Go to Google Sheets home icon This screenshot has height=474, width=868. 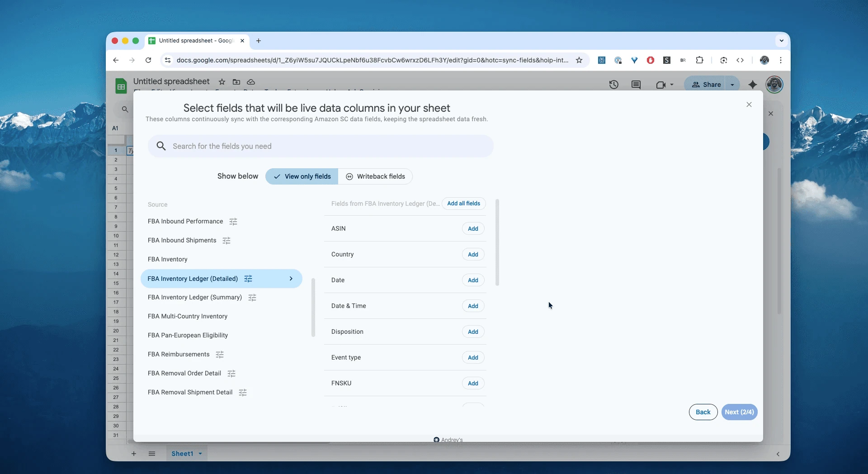pyautogui.click(x=121, y=85)
